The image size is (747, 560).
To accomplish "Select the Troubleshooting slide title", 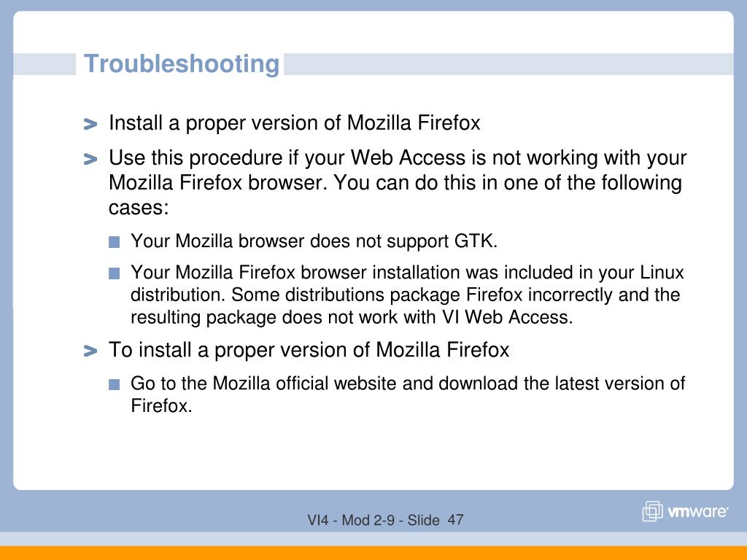I will tap(182, 64).
